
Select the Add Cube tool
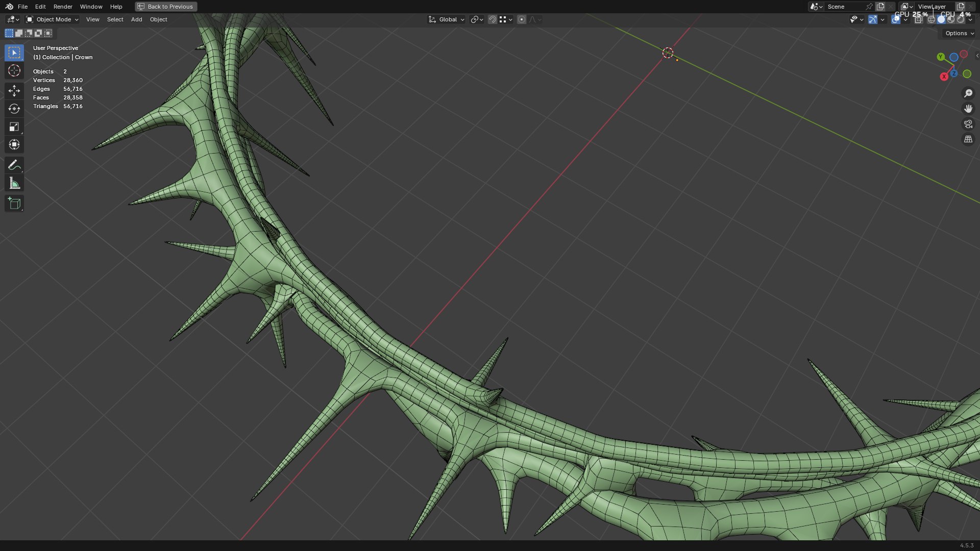[x=14, y=204]
